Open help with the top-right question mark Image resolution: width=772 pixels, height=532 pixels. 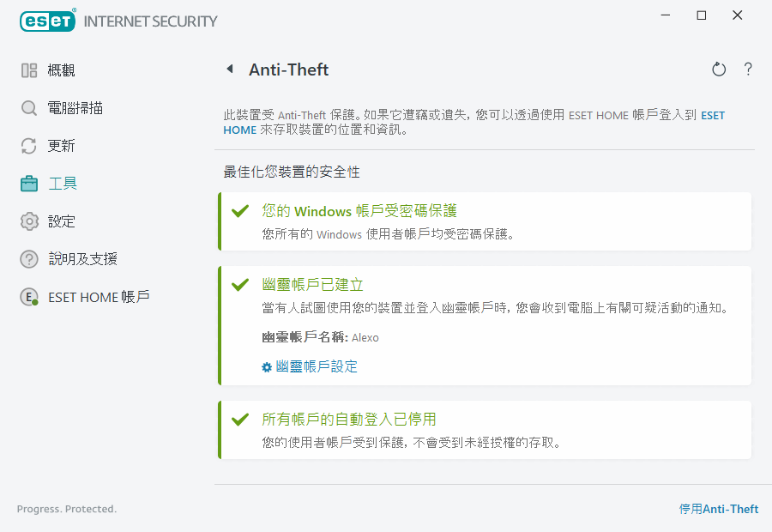748,70
